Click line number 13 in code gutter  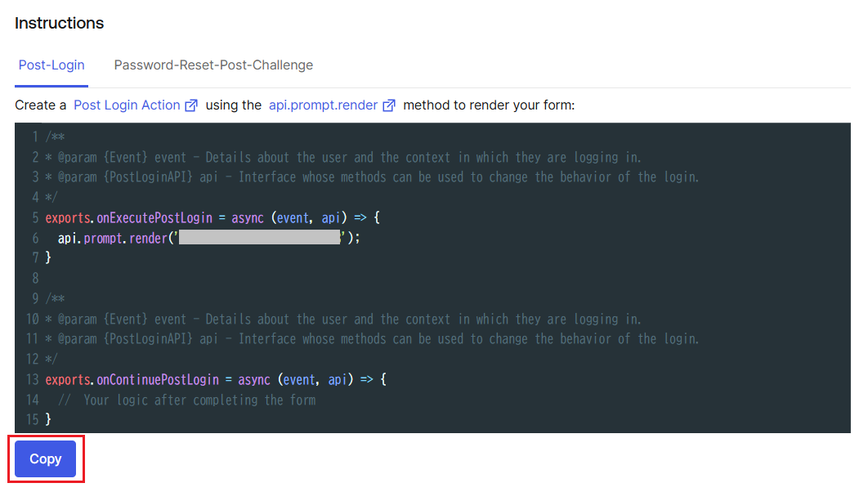click(x=33, y=380)
